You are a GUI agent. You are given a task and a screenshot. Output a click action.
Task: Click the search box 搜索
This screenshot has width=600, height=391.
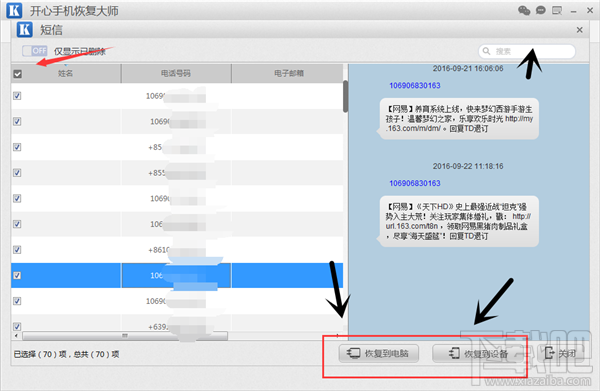tap(527, 51)
